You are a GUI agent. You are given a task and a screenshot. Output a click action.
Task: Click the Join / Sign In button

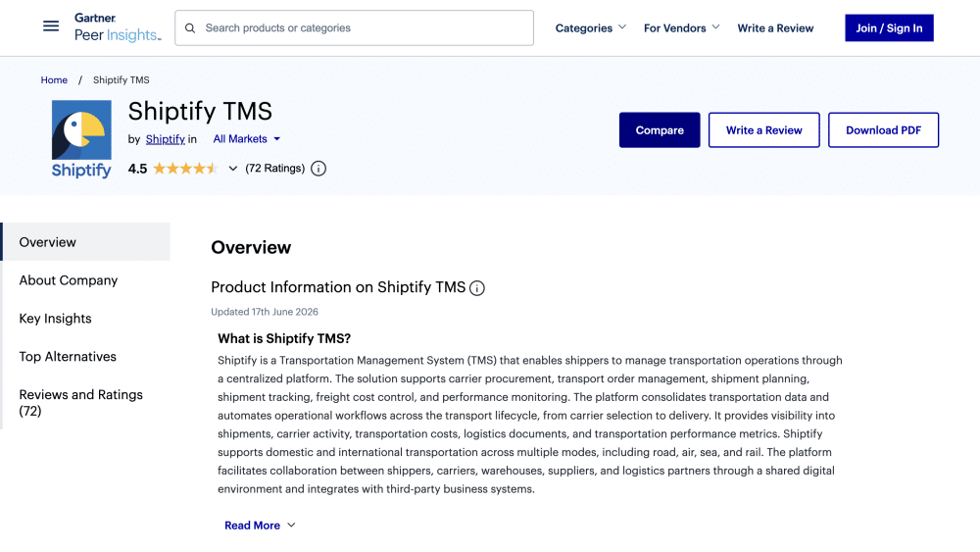click(889, 28)
